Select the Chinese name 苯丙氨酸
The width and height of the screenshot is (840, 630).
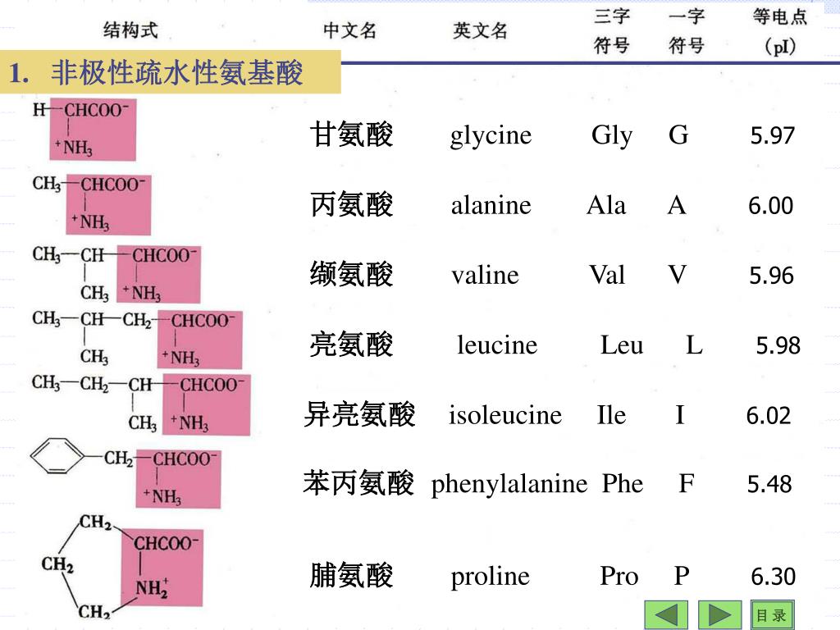pos(359,483)
